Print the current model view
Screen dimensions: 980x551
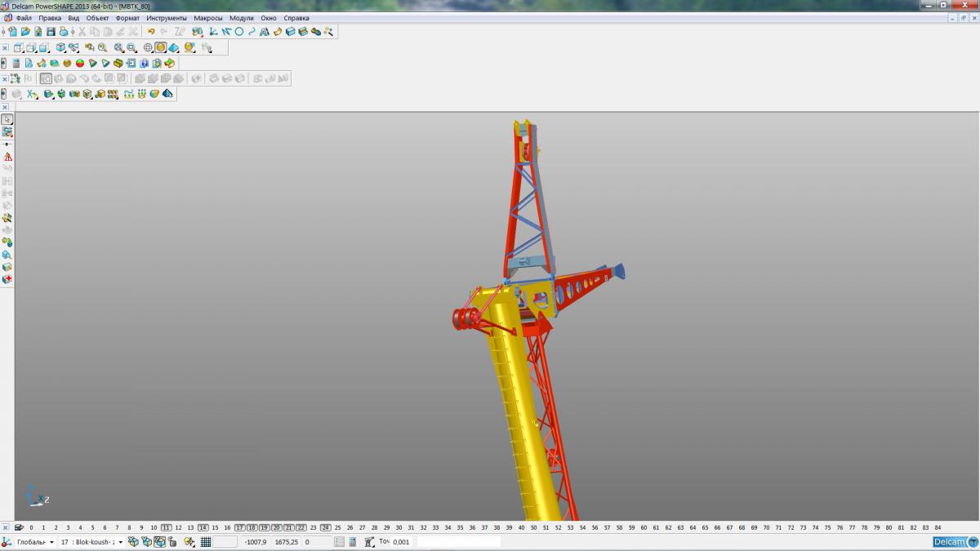[64, 31]
